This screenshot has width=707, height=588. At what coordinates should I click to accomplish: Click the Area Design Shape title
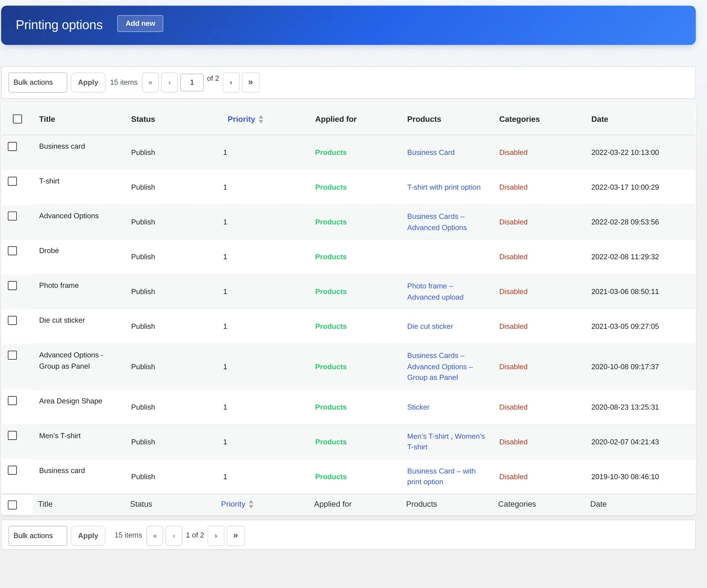71,401
